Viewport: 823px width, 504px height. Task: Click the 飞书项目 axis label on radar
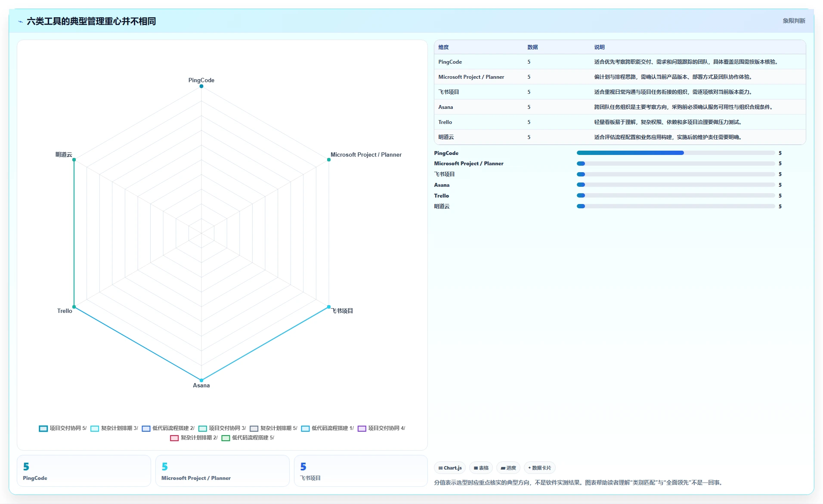pyautogui.click(x=343, y=311)
